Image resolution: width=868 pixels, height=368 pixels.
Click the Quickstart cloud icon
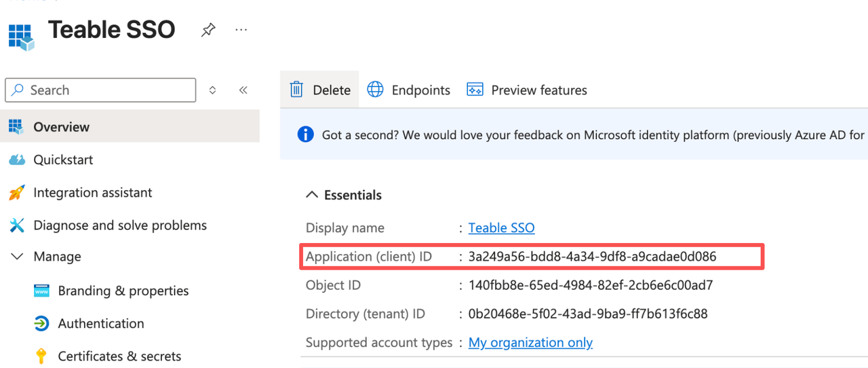point(16,160)
